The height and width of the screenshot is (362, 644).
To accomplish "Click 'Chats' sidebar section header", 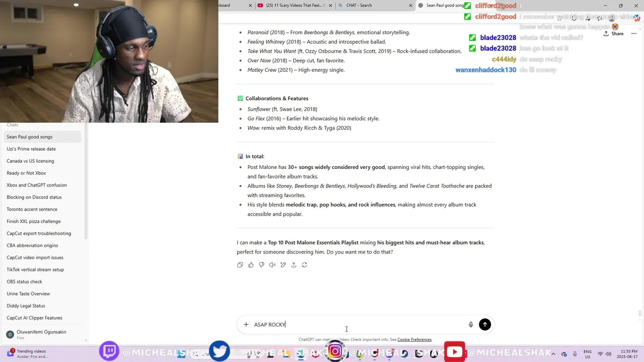I will tap(12, 125).
